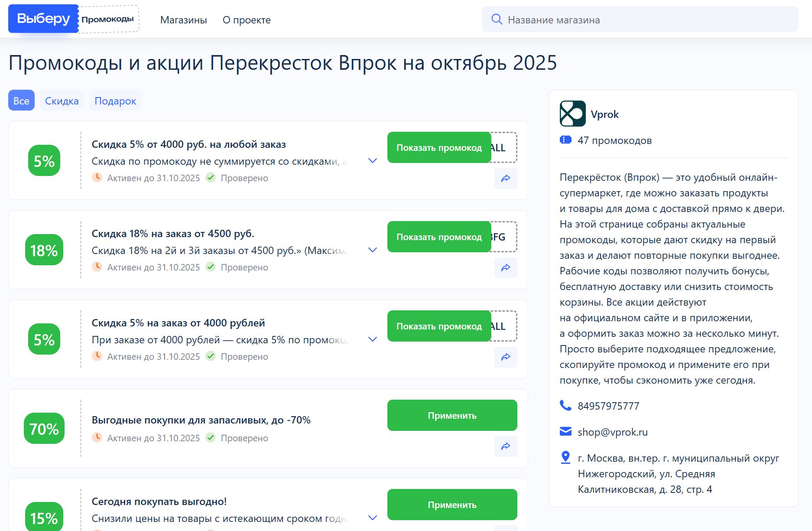Switch to the Все filter tab
Image resolution: width=812 pixels, height=531 pixels.
click(x=21, y=101)
